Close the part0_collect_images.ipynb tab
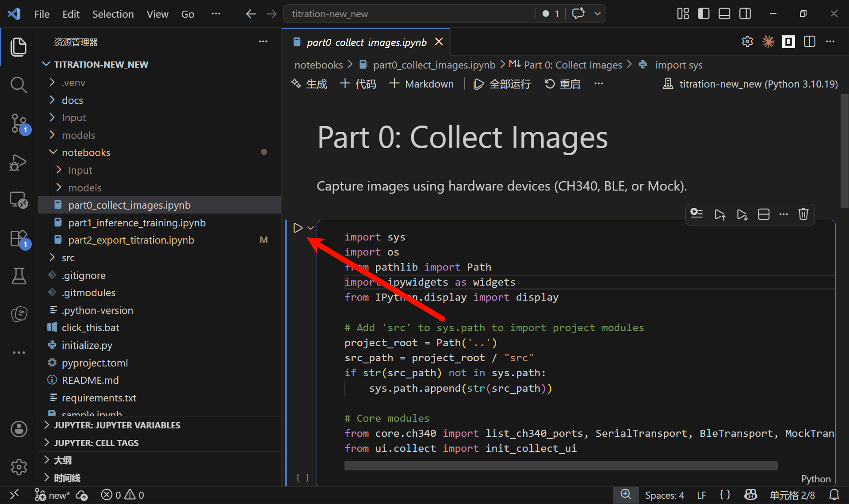The image size is (849, 504). pos(439,42)
